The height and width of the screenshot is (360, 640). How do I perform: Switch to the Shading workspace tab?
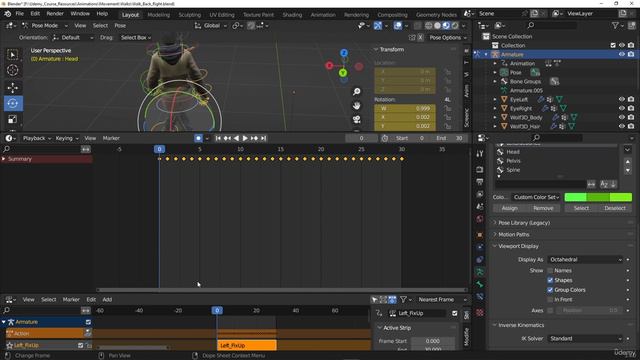coord(292,15)
